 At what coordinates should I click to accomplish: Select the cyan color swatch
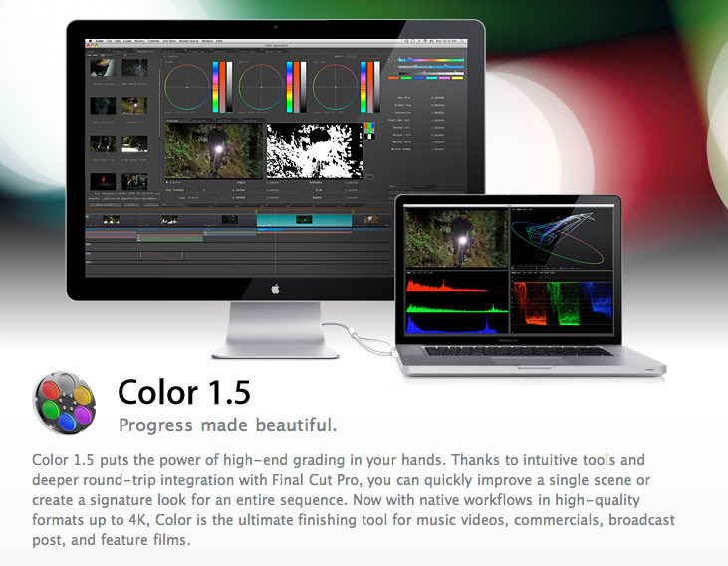(432, 78)
